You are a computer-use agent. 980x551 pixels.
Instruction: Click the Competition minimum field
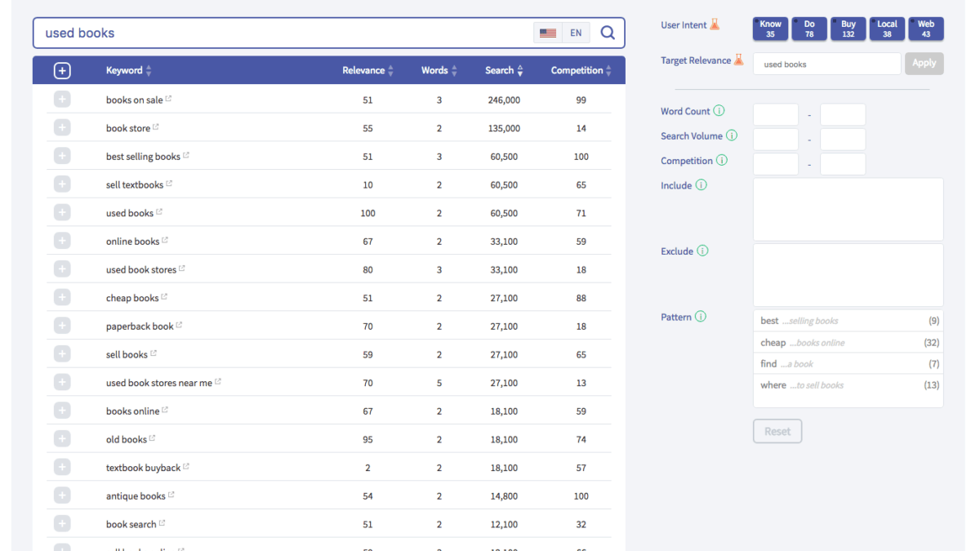pos(775,163)
